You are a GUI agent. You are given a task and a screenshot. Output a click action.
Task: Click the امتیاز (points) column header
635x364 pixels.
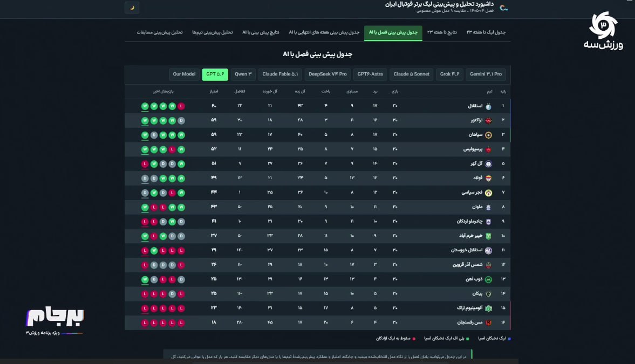coord(214,92)
